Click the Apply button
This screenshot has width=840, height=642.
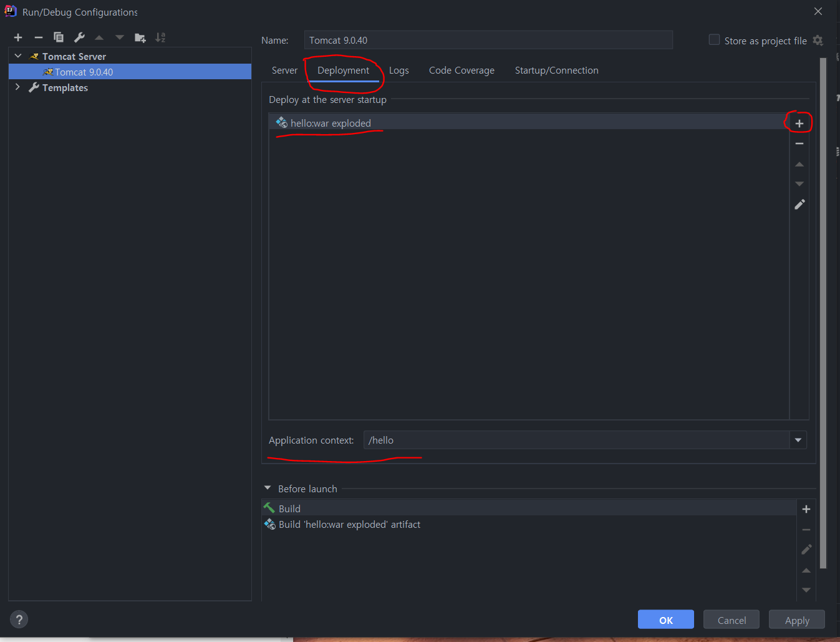797,620
